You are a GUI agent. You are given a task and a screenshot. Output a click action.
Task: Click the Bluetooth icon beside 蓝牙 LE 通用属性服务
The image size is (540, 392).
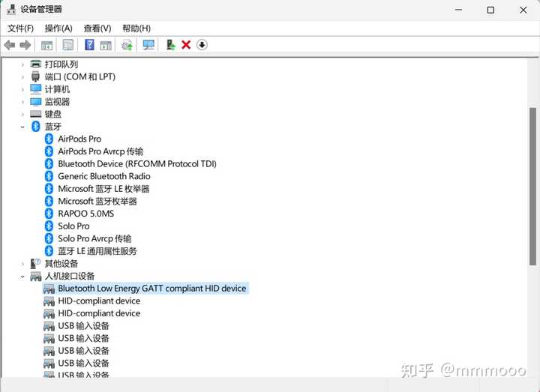click(x=49, y=251)
